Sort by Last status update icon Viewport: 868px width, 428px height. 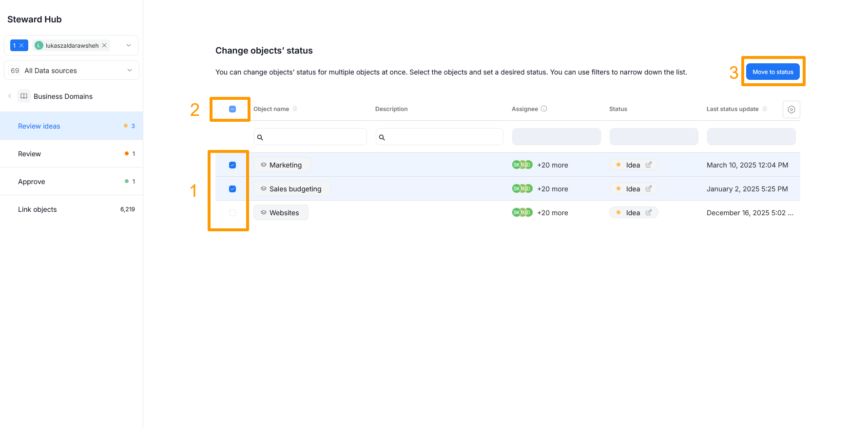(765, 109)
